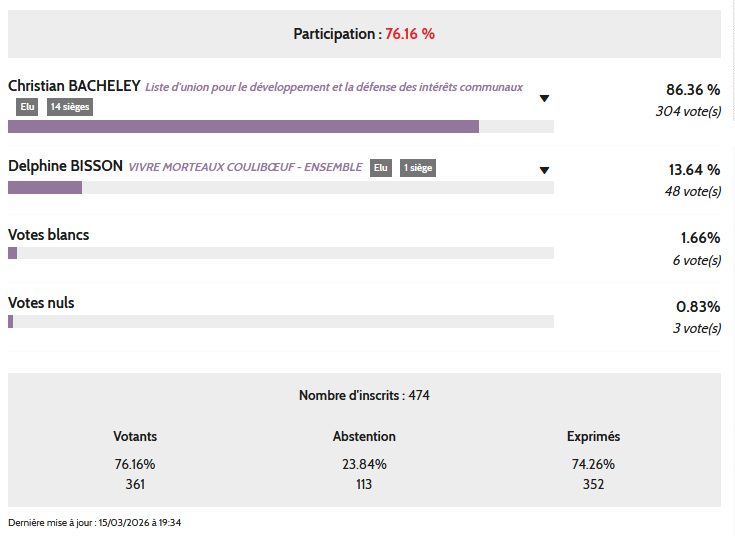Click Delphine BISSON candidate name

coord(65,166)
